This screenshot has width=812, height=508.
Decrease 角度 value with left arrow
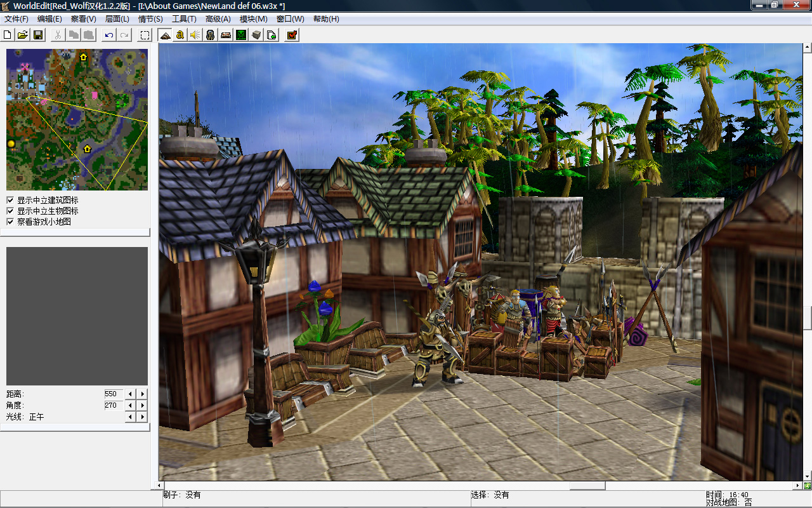click(x=131, y=406)
